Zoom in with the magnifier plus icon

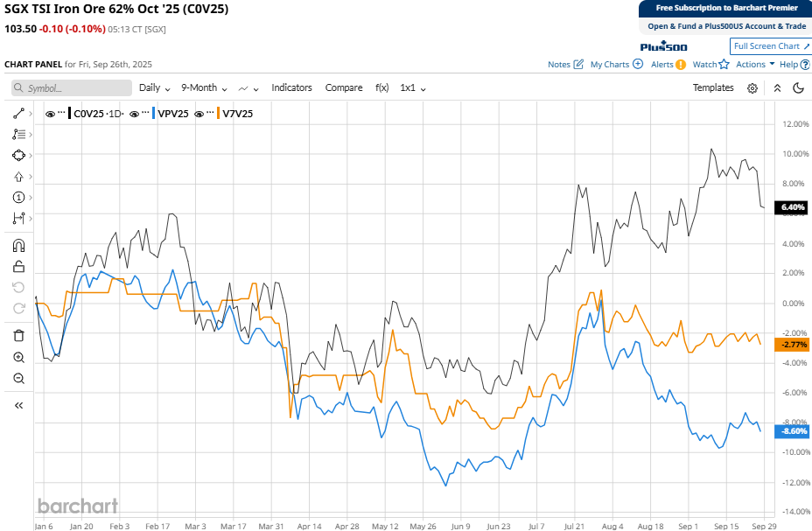tap(18, 357)
